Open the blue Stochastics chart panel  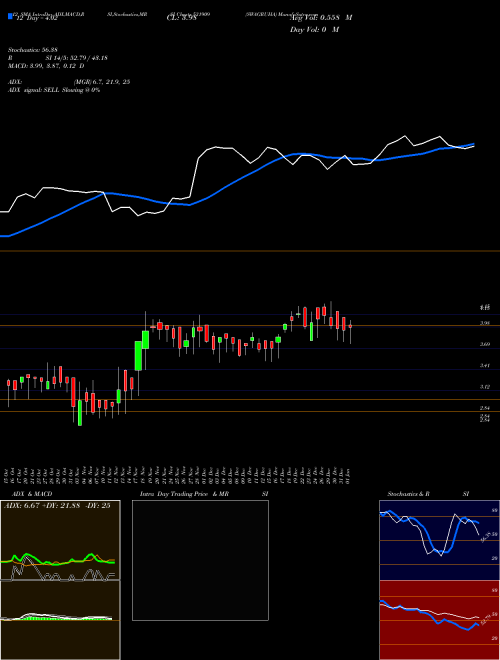coord(439,540)
